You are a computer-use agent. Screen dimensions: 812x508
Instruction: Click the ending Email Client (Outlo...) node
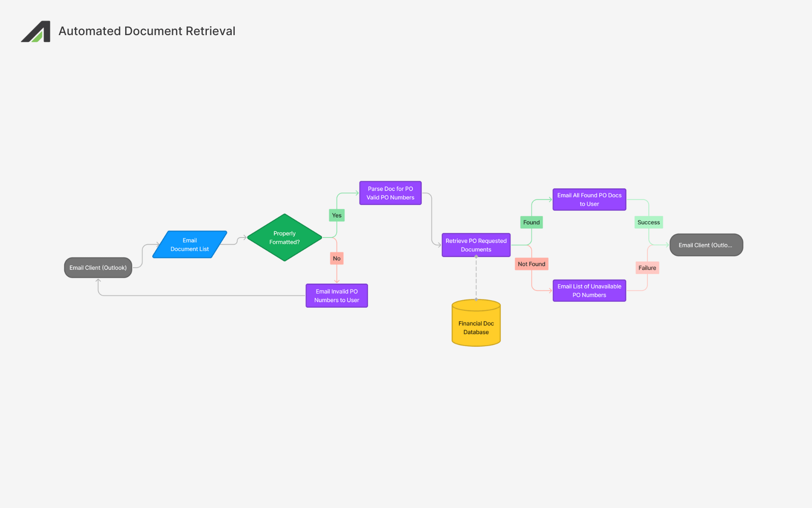[x=705, y=245]
